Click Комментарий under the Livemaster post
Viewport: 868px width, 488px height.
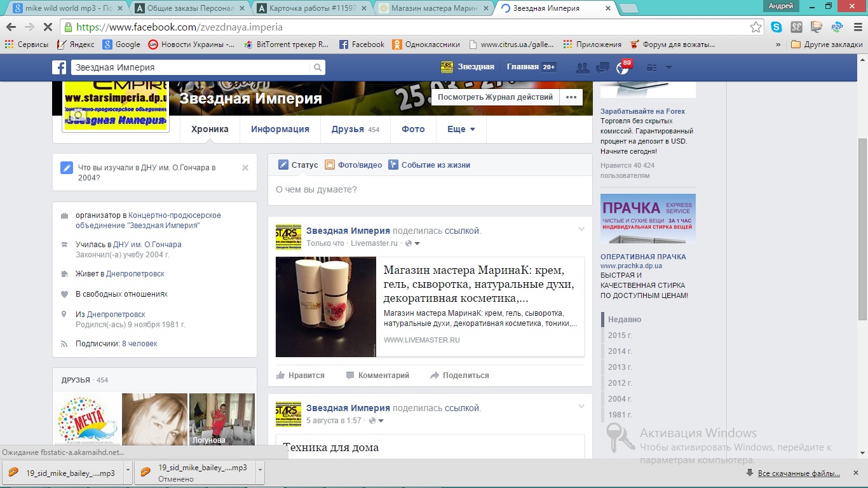click(x=377, y=376)
